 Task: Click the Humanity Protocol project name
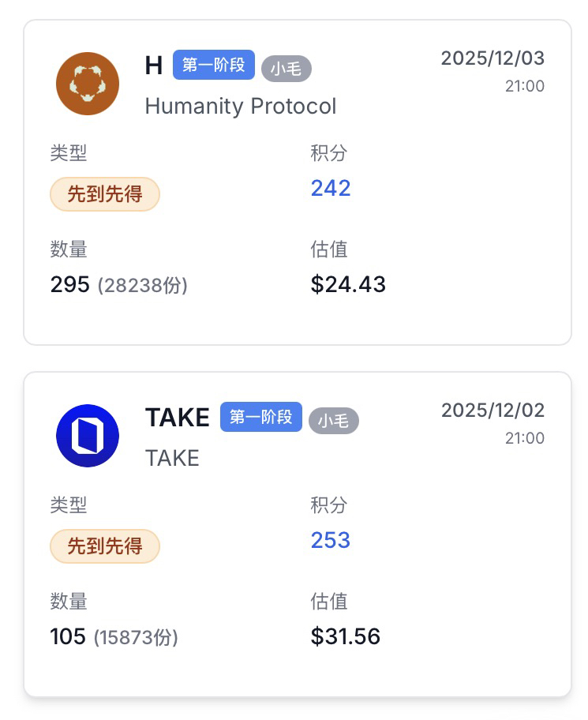tap(241, 106)
